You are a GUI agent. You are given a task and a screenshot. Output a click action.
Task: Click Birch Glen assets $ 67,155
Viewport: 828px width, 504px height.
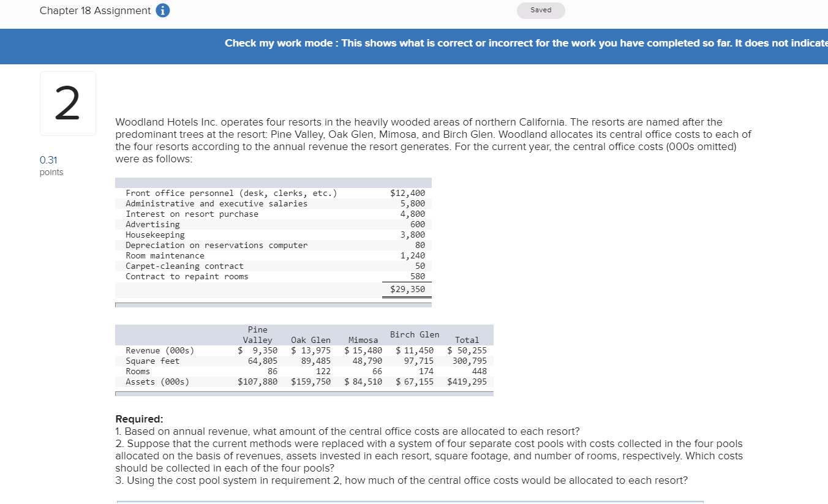tap(415, 382)
